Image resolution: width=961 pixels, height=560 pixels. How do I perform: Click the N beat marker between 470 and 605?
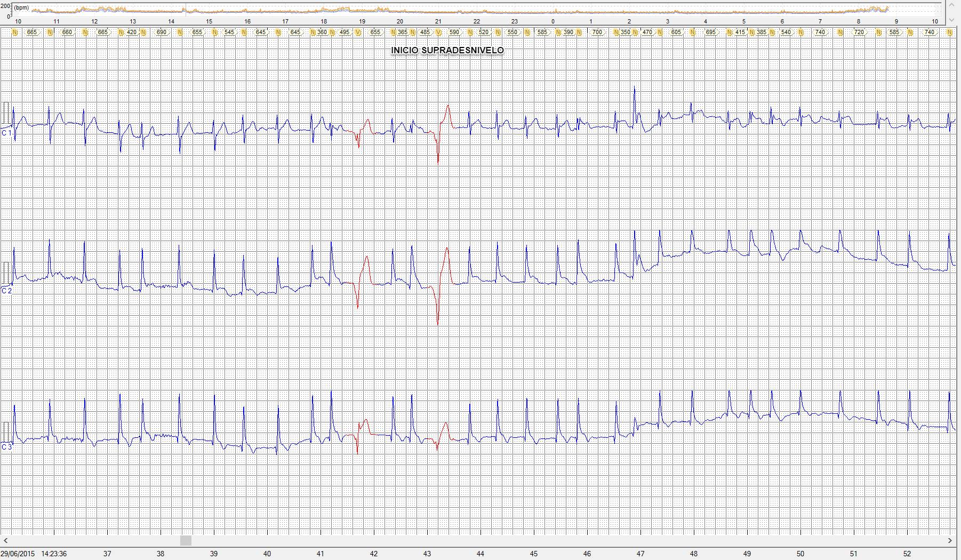tap(660, 32)
